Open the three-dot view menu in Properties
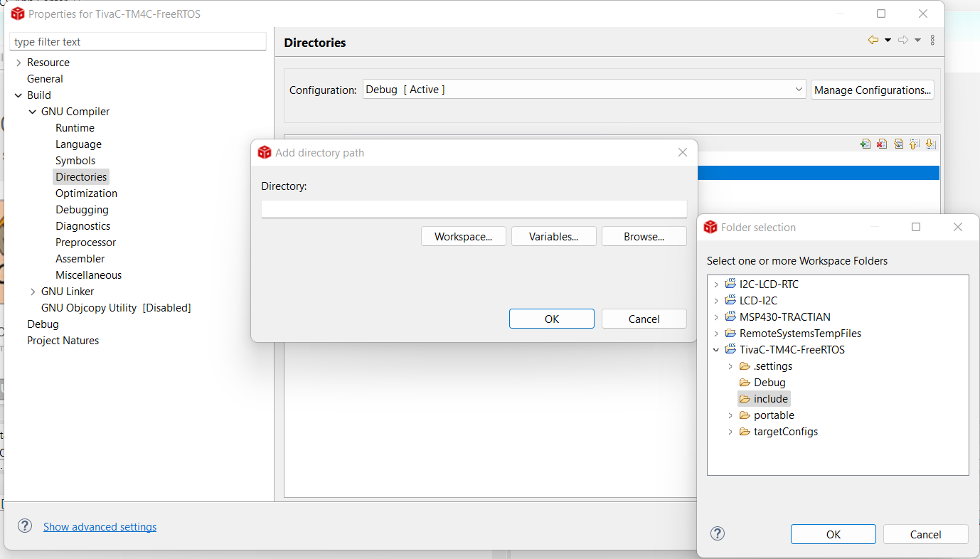980x559 pixels. [932, 41]
